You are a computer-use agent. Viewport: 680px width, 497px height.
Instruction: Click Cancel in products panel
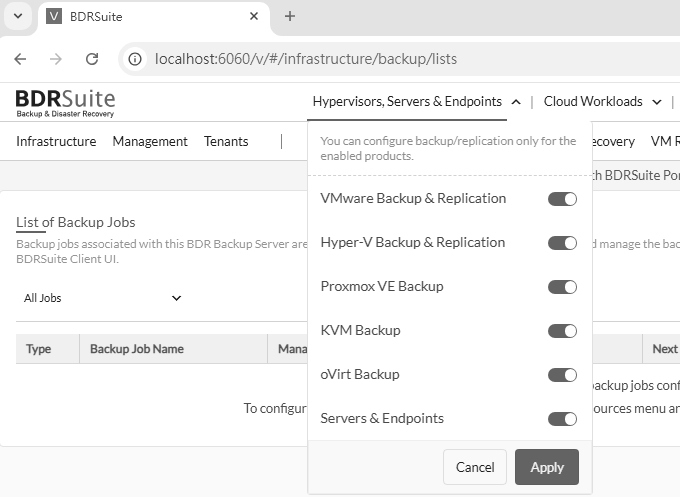[x=475, y=467]
